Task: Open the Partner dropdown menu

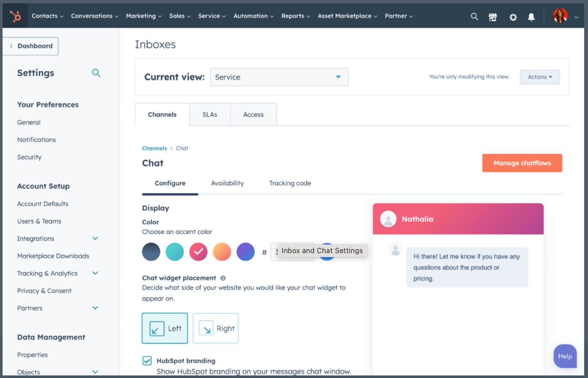Action: (399, 16)
